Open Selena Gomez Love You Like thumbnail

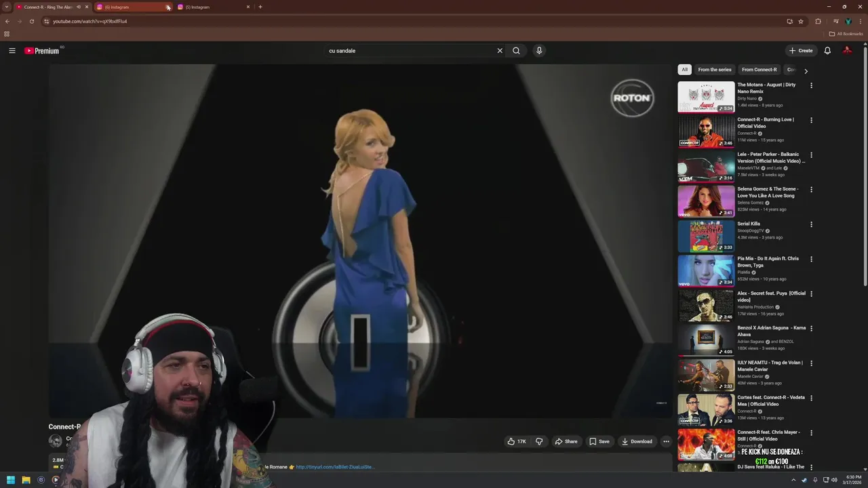[x=706, y=201]
